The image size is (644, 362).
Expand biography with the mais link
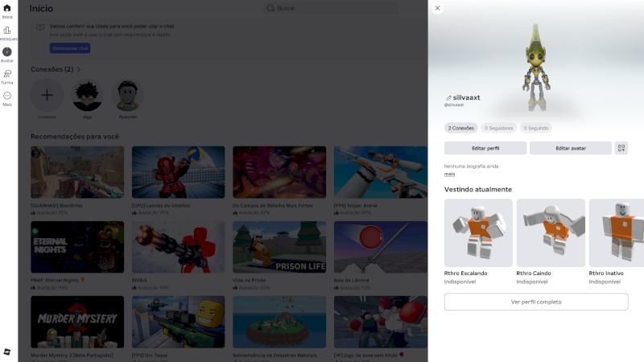tap(449, 174)
